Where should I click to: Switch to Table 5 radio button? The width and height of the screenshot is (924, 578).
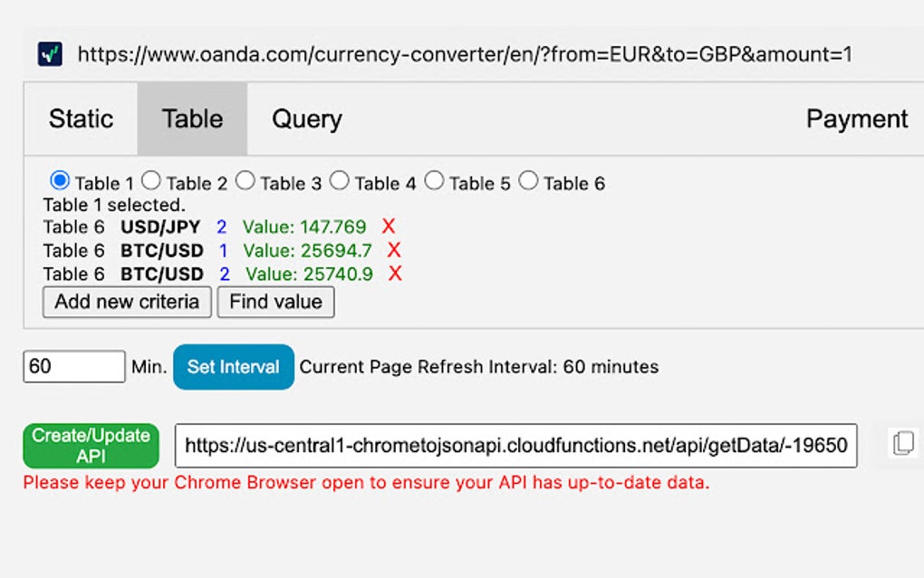click(435, 181)
